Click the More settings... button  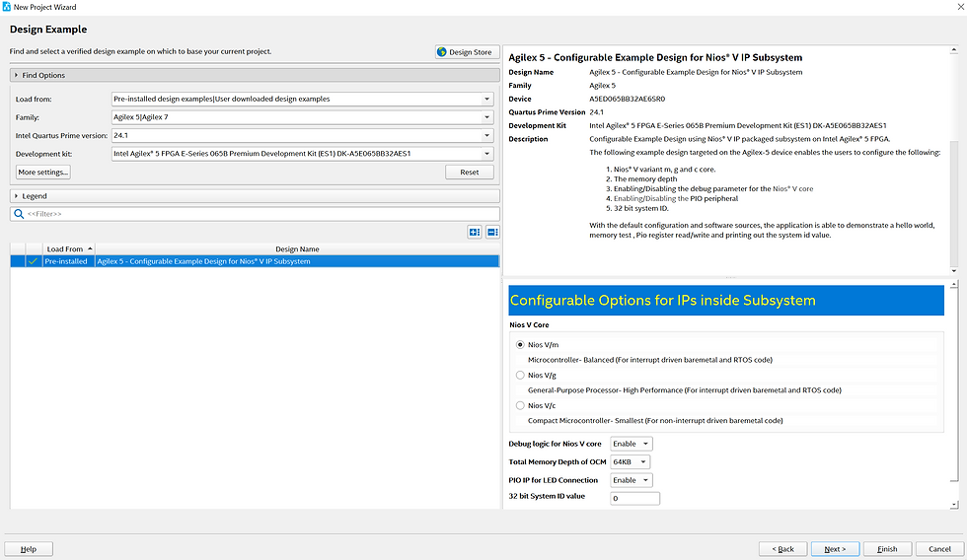[x=43, y=172]
